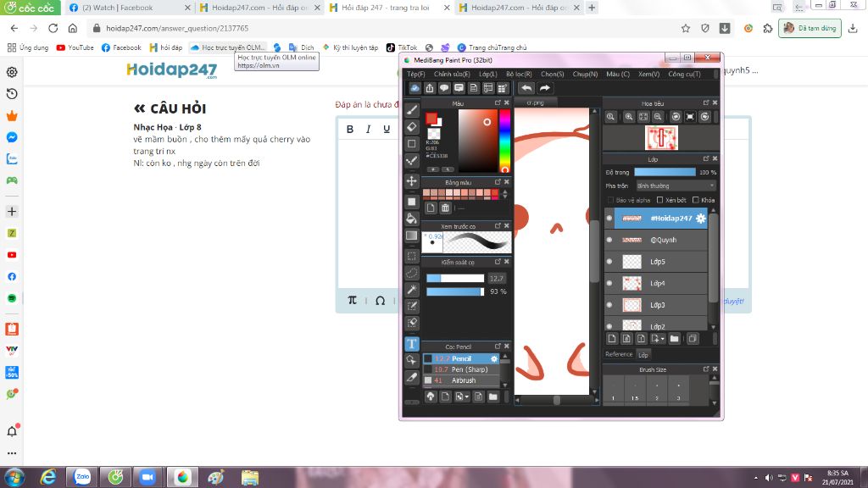Toggle visibility of Lớp4 layer

(609, 283)
